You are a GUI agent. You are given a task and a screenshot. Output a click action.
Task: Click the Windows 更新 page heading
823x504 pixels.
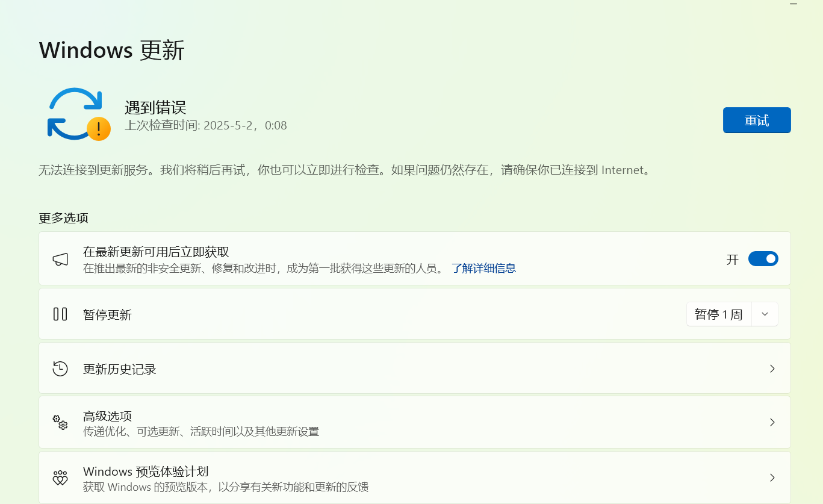(112, 50)
